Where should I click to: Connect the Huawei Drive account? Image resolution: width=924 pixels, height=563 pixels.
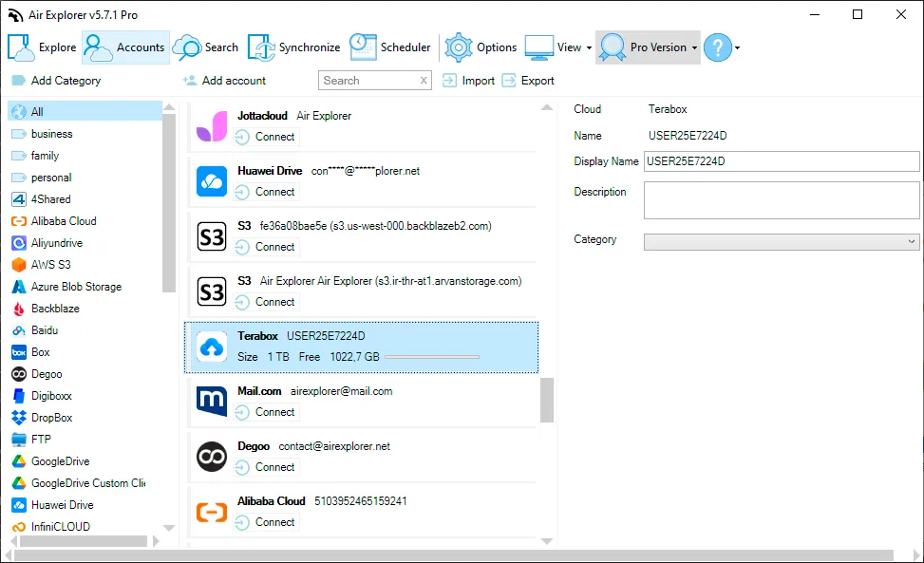(x=266, y=192)
